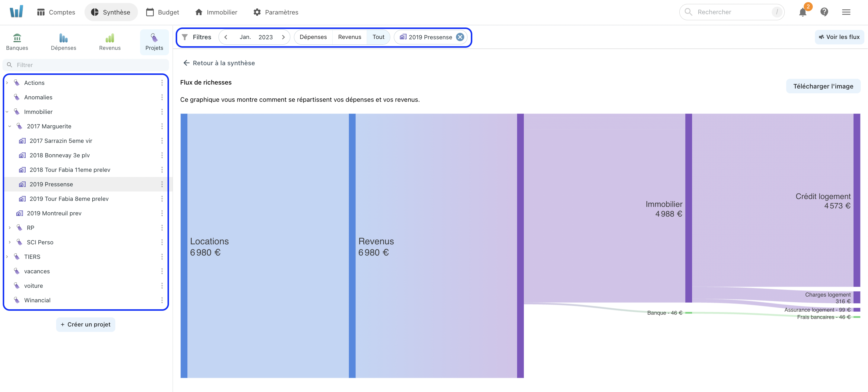Screen dimensions: 868x392
Task: Toggle filter to show Dépenses only
Action: [313, 37]
